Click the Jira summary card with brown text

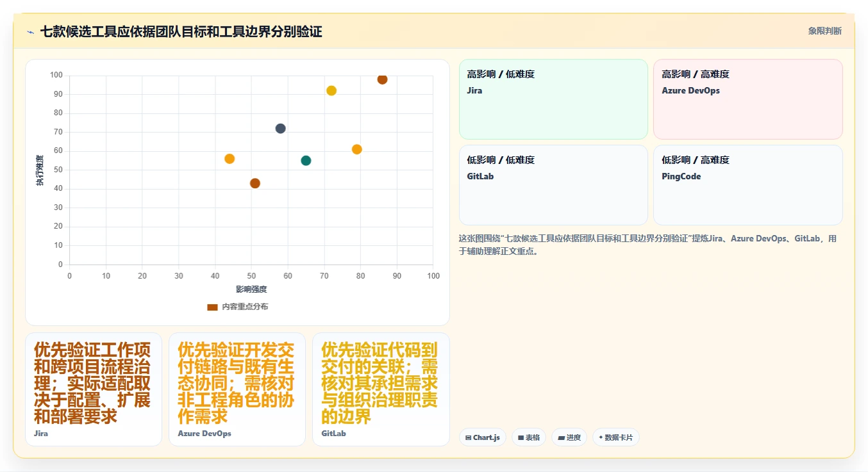pyautogui.click(x=94, y=389)
